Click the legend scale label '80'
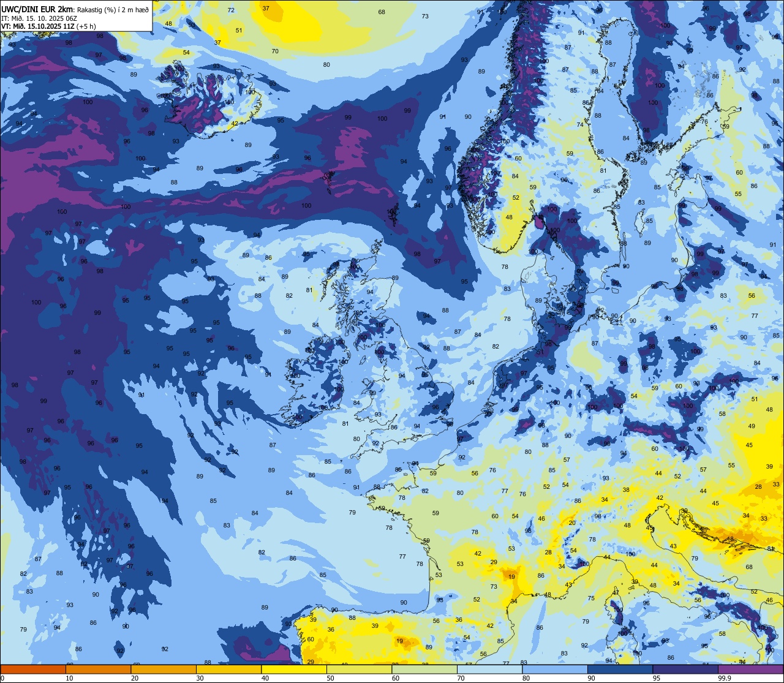 [526, 678]
